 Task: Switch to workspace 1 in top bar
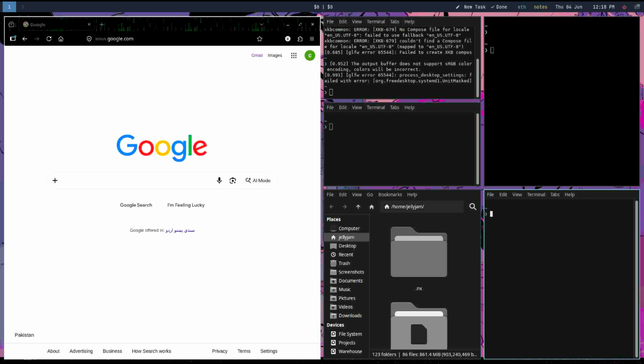pyautogui.click(x=9, y=7)
